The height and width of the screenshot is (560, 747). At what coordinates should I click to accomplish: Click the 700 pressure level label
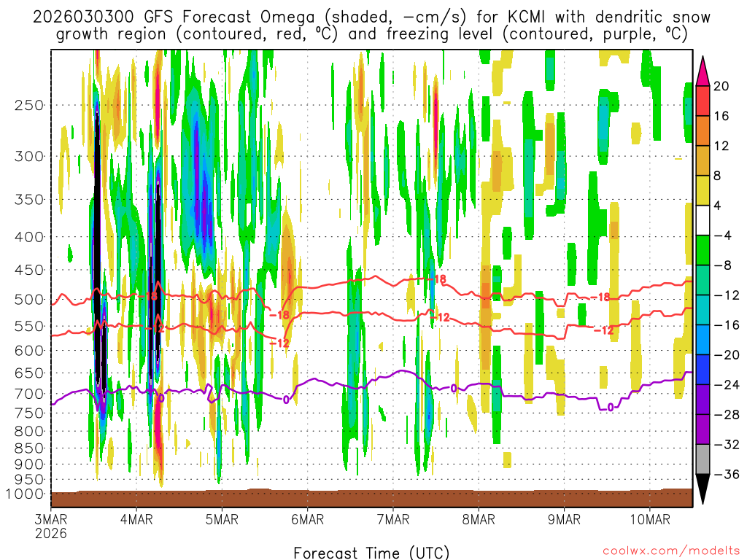[29, 394]
